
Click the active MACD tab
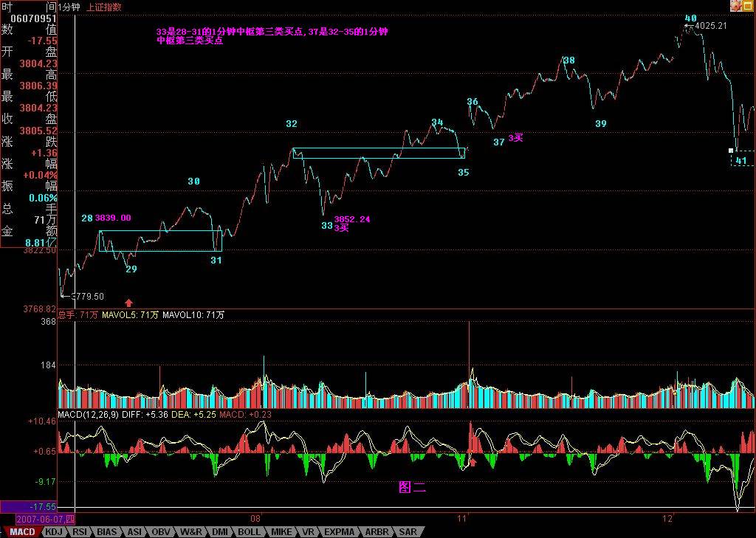tap(21, 531)
